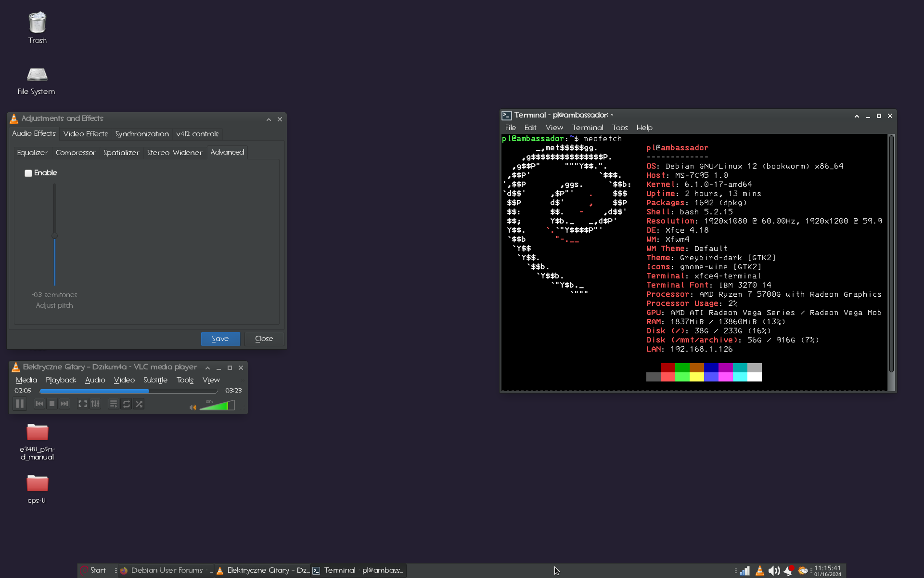This screenshot has height=578, width=924.
Task: Select the Trash desktop icon
Action: click(x=37, y=28)
